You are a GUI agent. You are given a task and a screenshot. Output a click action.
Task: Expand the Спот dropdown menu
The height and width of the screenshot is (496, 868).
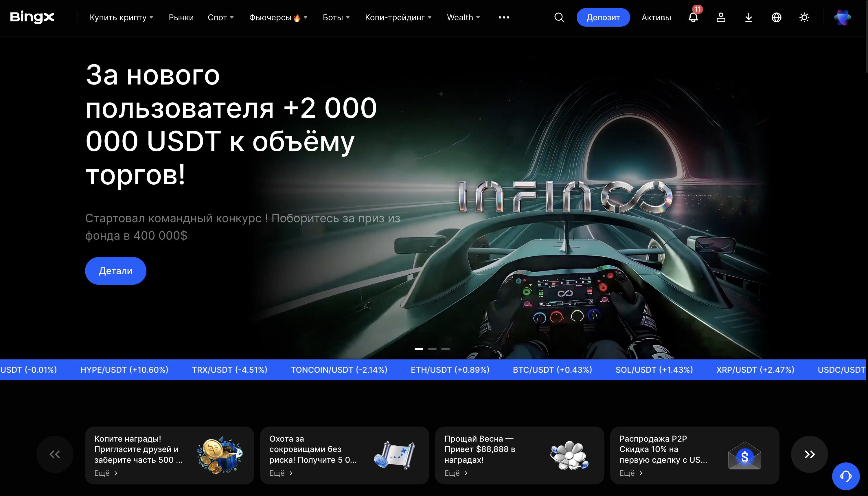(221, 17)
